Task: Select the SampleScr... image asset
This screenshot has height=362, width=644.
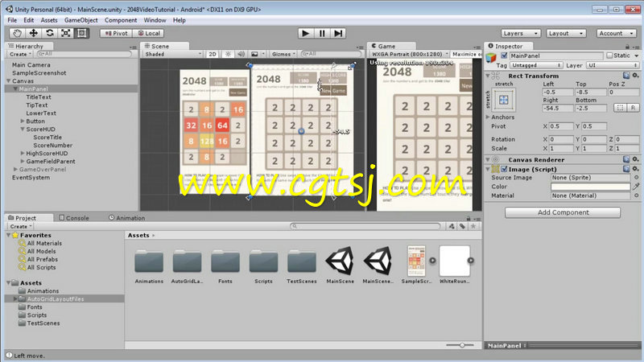Action: (x=416, y=265)
